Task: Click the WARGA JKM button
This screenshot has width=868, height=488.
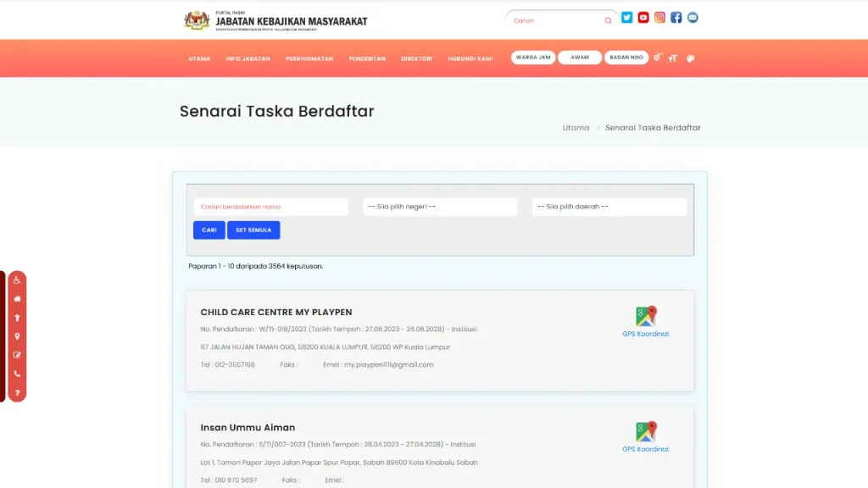Action: (533, 58)
